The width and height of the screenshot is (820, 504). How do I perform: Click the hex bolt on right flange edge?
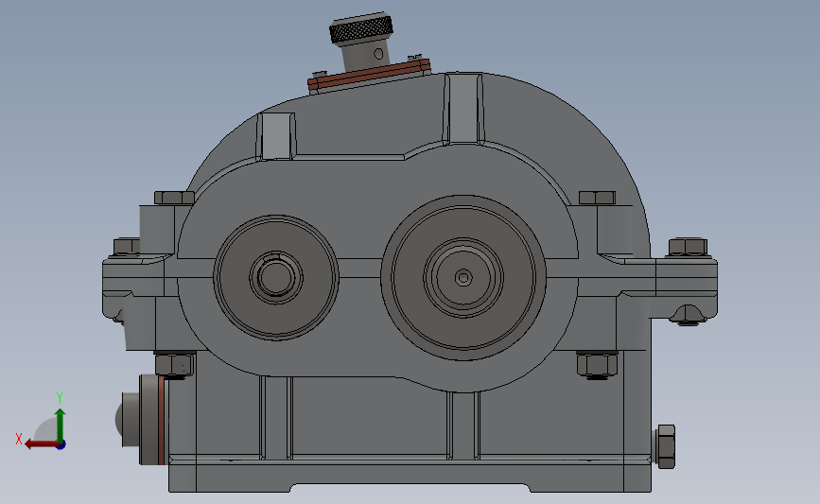[x=688, y=247]
